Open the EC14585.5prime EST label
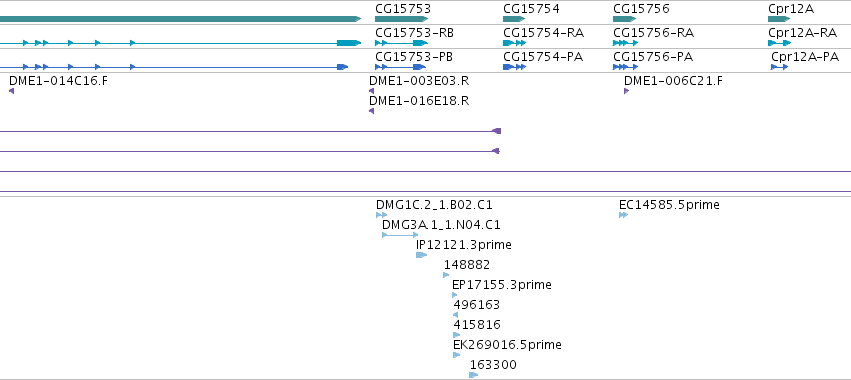The height and width of the screenshot is (380, 851). pos(669,205)
